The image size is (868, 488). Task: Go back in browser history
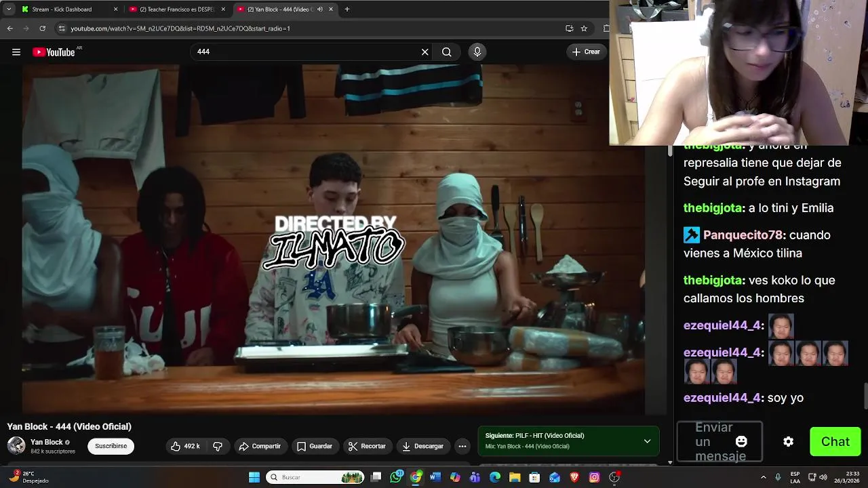pyautogui.click(x=10, y=28)
